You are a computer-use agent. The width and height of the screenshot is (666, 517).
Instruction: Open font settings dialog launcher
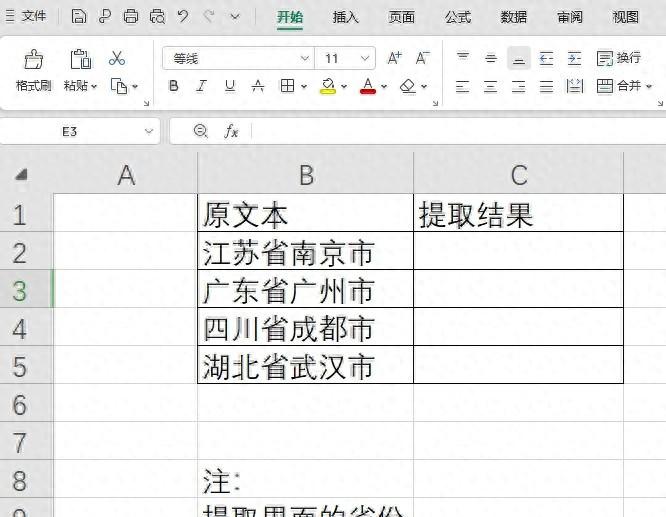click(x=435, y=103)
